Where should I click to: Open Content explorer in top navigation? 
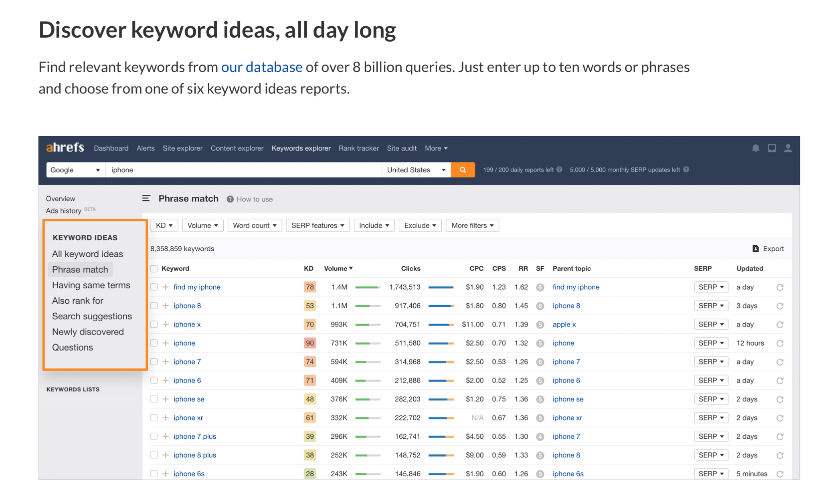click(237, 148)
